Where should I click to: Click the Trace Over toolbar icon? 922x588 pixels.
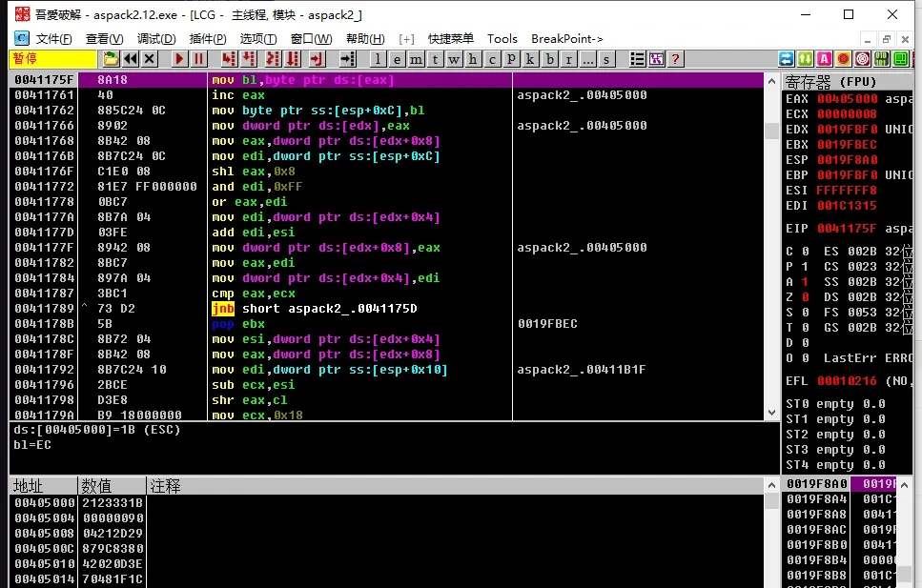tap(293, 59)
